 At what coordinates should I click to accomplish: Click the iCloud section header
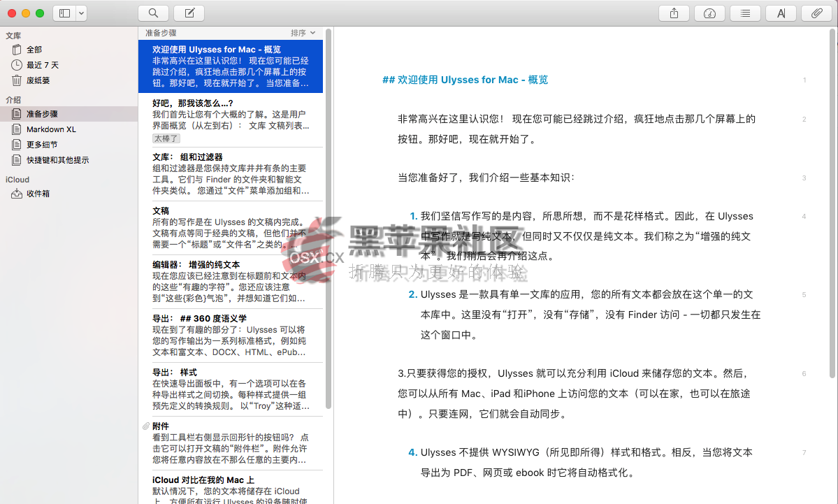pyautogui.click(x=17, y=180)
